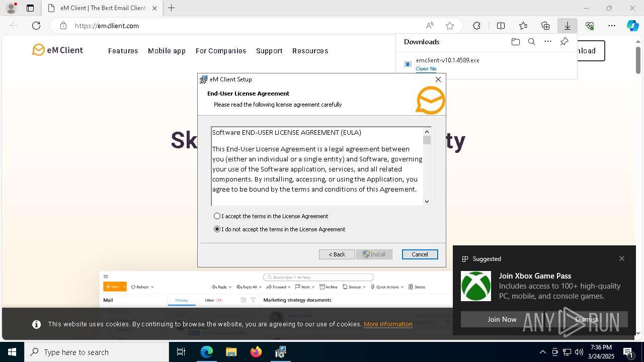
Task: Open network tray icon
Action: point(567,352)
